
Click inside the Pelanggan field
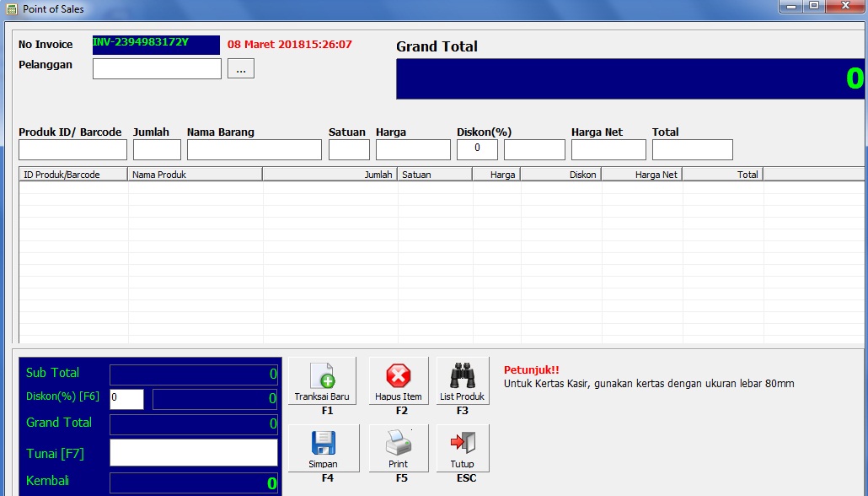[x=156, y=68]
